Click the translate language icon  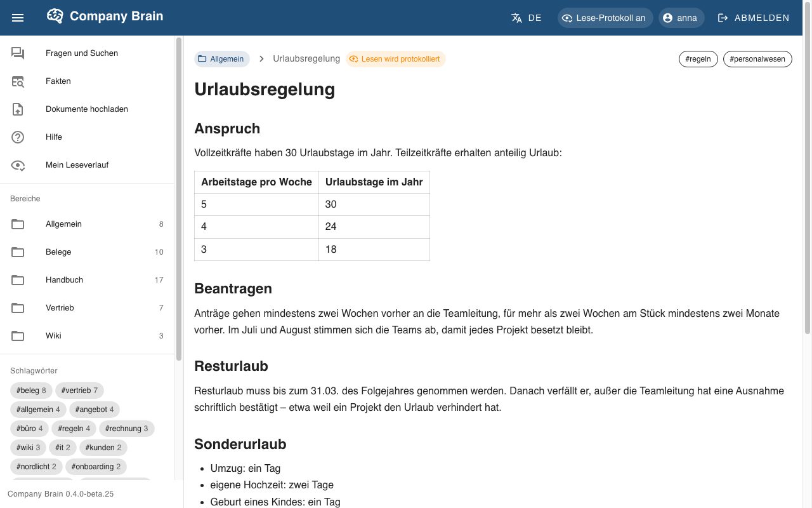(517, 18)
